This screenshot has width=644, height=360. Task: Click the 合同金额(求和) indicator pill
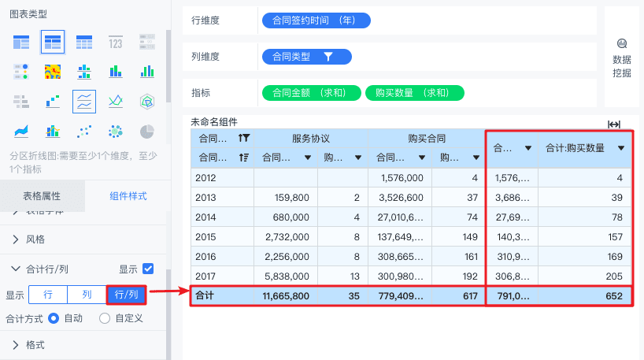311,93
